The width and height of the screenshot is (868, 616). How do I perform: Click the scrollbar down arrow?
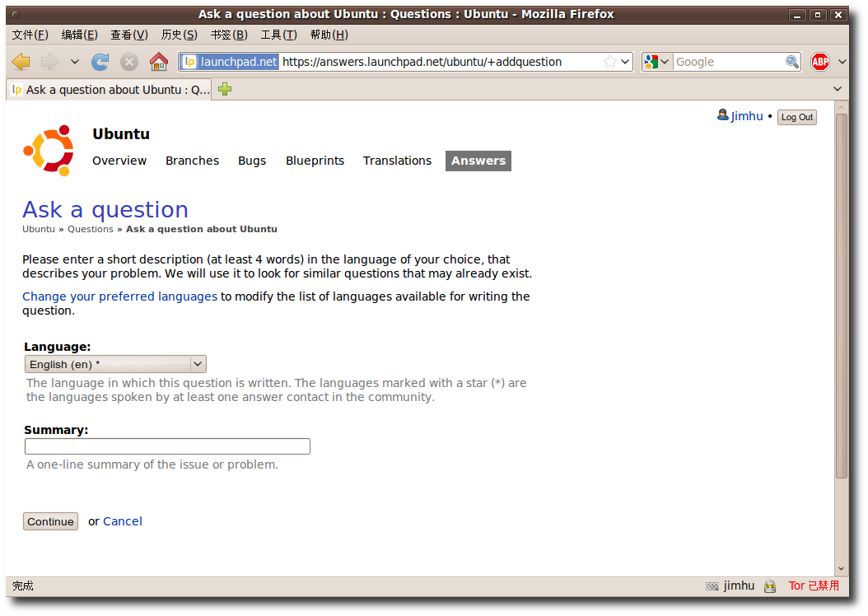point(842,569)
